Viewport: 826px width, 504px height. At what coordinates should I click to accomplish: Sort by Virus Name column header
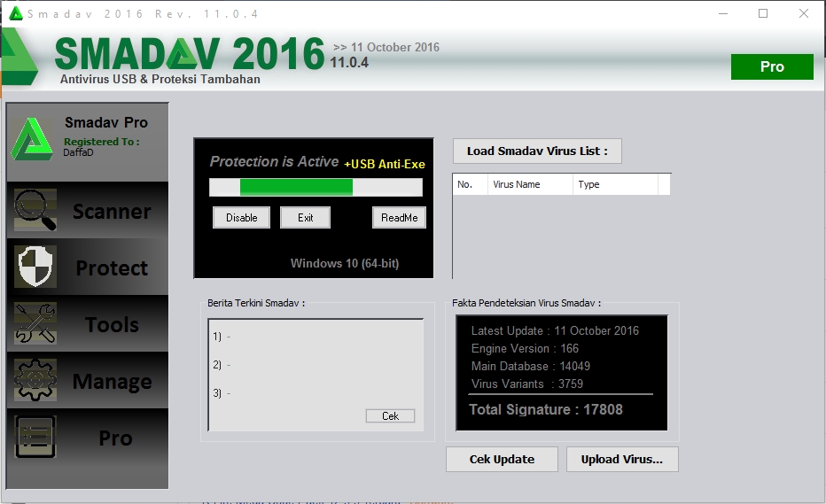coord(531,184)
